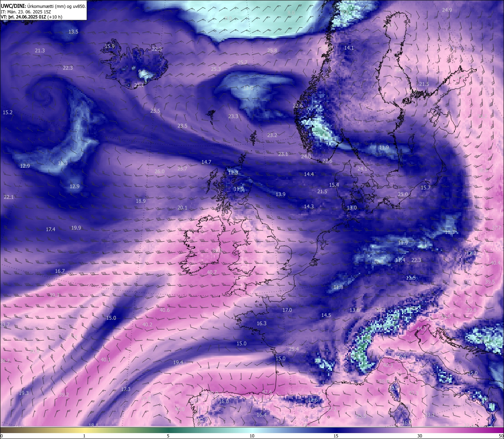Select the colour scale label '10'
Viewport: 504px width, 439px height.
pyautogui.click(x=252, y=436)
